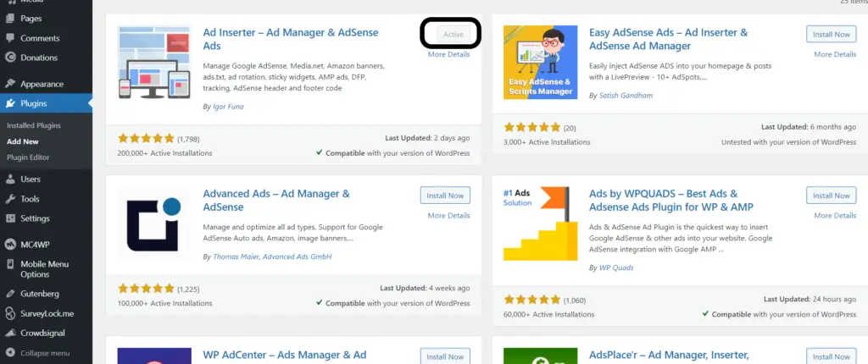The image size is (868, 364).
Task: Go to Installed Plugins submenu
Action: pyautogui.click(x=34, y=125)
